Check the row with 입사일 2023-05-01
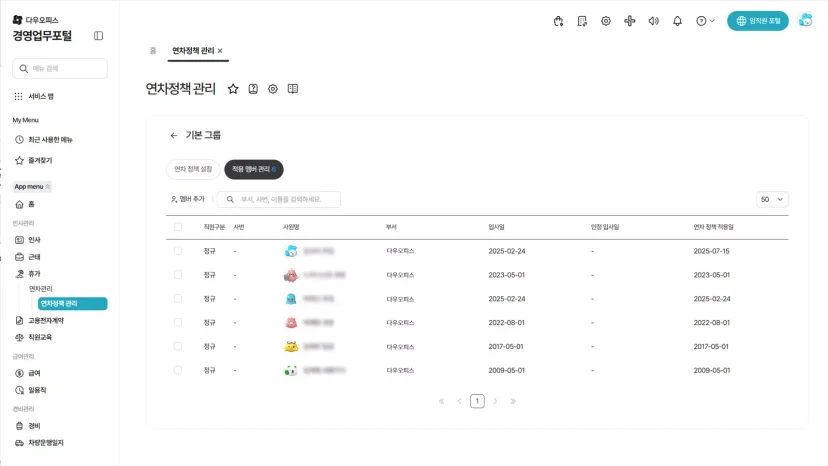 pos(178,275)
